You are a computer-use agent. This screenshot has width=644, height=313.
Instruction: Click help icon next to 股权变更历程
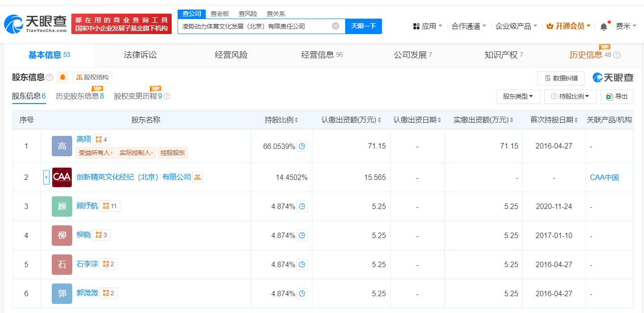(167, 96)
